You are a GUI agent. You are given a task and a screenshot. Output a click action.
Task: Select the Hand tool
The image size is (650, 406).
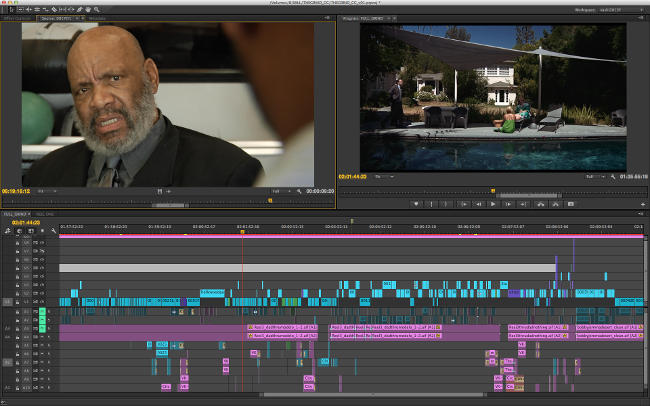[x=88, y=9]
